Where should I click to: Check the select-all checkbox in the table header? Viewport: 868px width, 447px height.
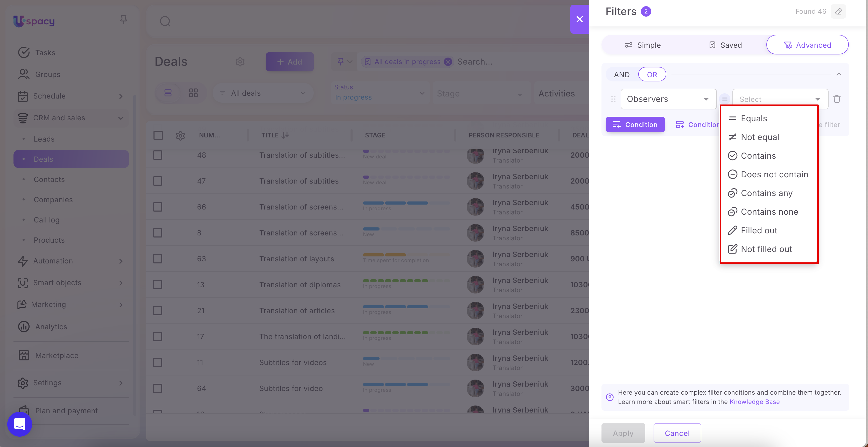(158, 135)
